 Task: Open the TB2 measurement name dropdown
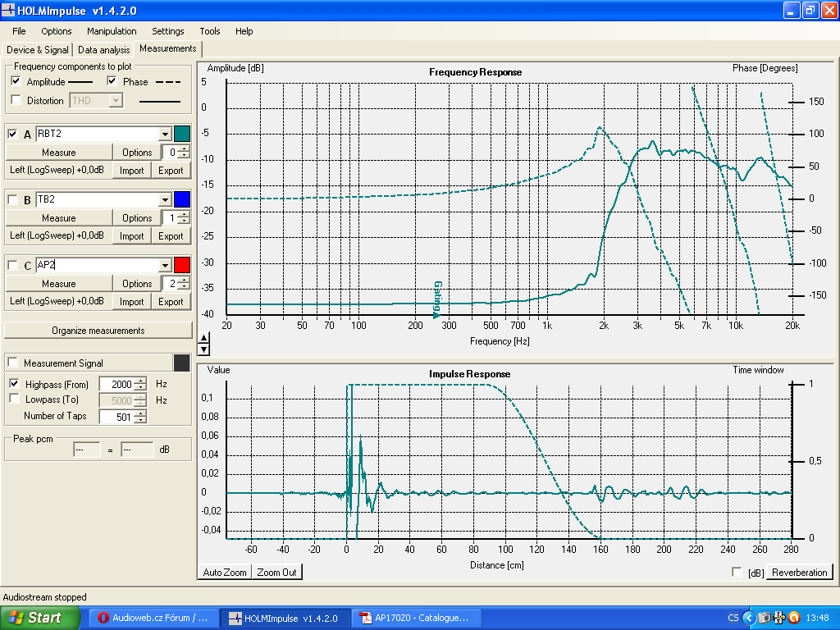tap(165, 200)
